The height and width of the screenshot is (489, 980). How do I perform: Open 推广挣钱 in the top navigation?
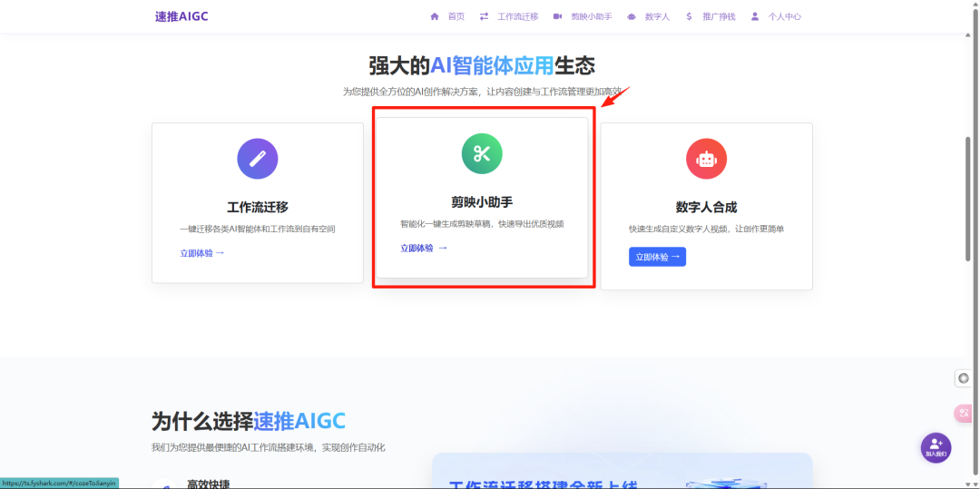[719, 17]
